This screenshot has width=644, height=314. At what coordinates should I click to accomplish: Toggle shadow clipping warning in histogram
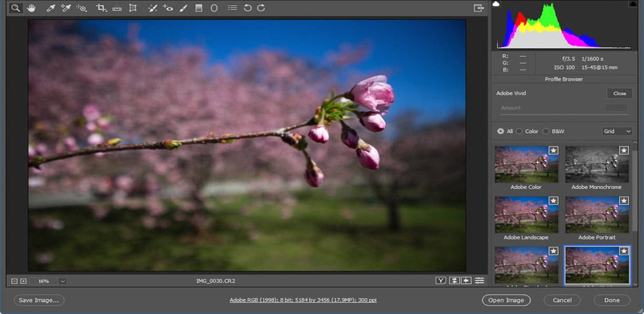[x=496, y=4]
